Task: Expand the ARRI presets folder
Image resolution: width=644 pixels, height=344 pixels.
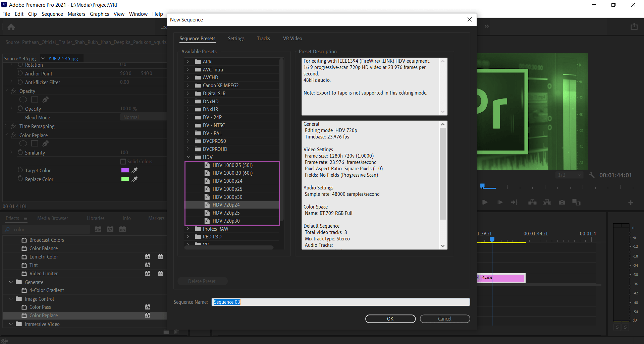Action: pos(188,61)
